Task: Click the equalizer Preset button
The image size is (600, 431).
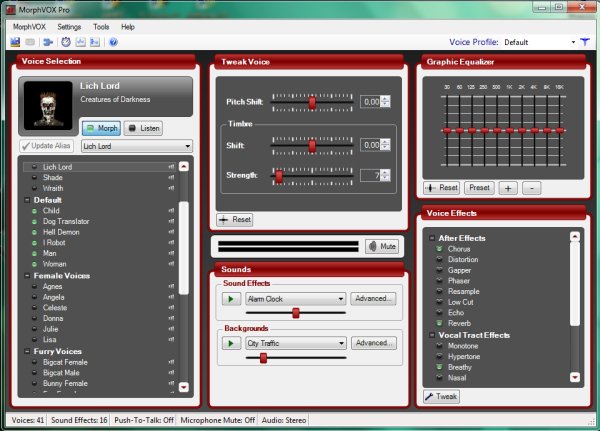Action: pos(479,188)
